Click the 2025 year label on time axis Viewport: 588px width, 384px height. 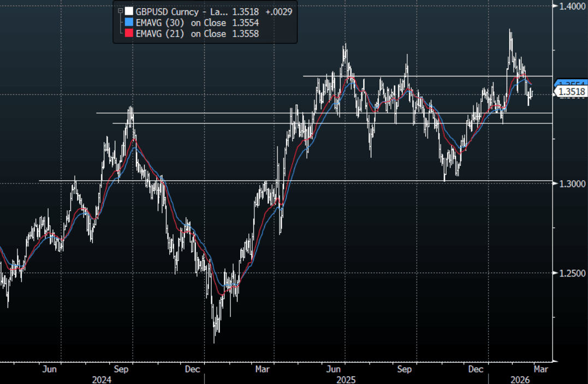point(346,379)
